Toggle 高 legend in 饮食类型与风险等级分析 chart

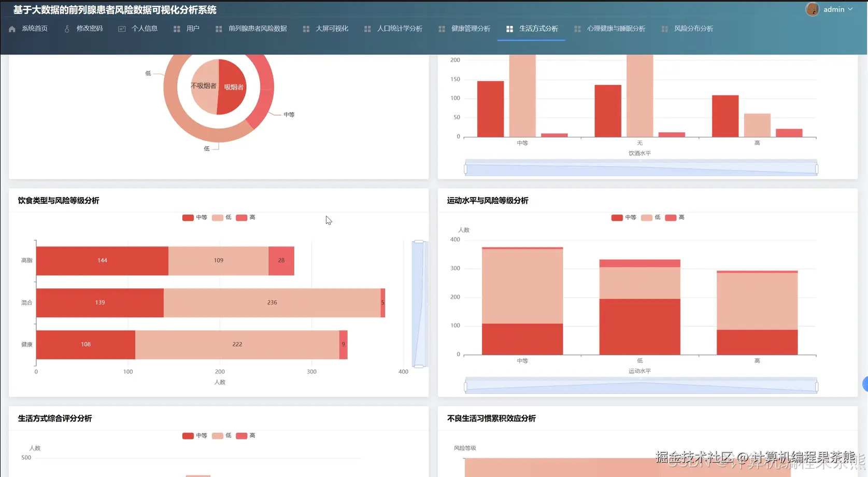tap(246, 217)
